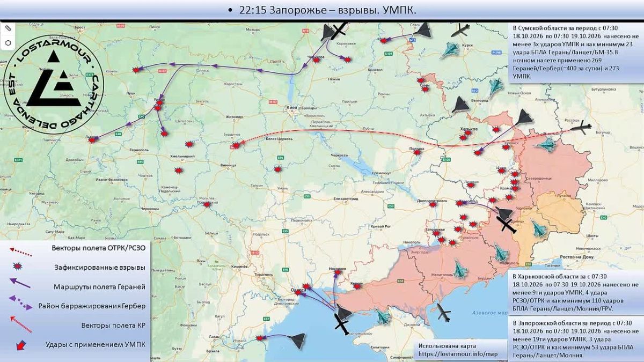Click the explosion marker near Умань
The width and height of the screenshot is (644, 362).
pyautogui.click(x=278, y=169)
